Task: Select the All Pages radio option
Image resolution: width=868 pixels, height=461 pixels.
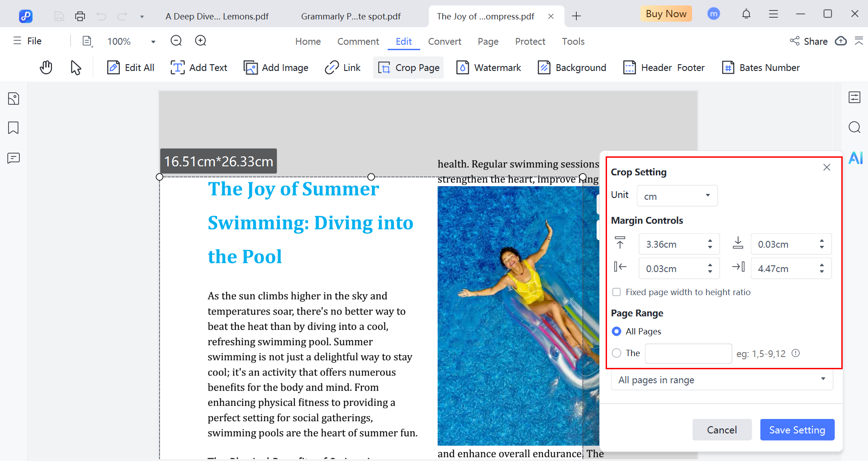Action: [617, 331]
